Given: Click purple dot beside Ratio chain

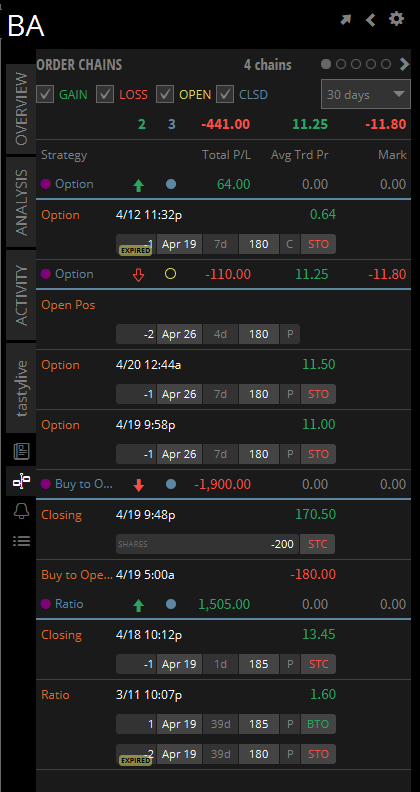Looking at the screenshot, I should [x=46, y=604].
